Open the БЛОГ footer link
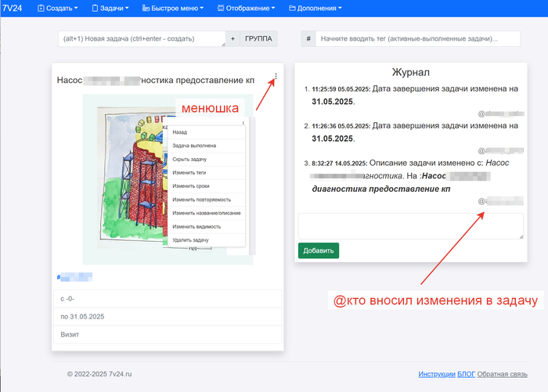 coord(467,375)
